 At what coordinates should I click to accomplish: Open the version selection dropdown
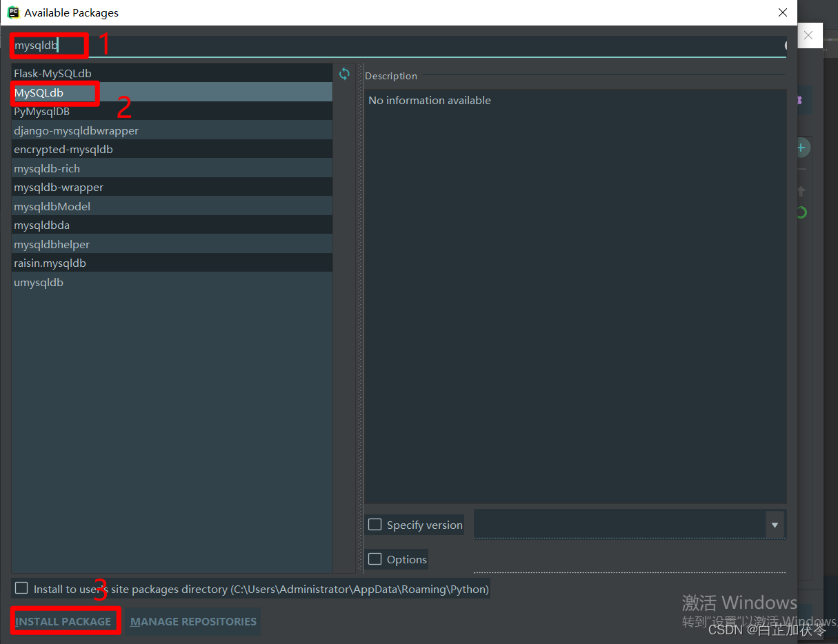pyautogui.click(x=775, y=525)
